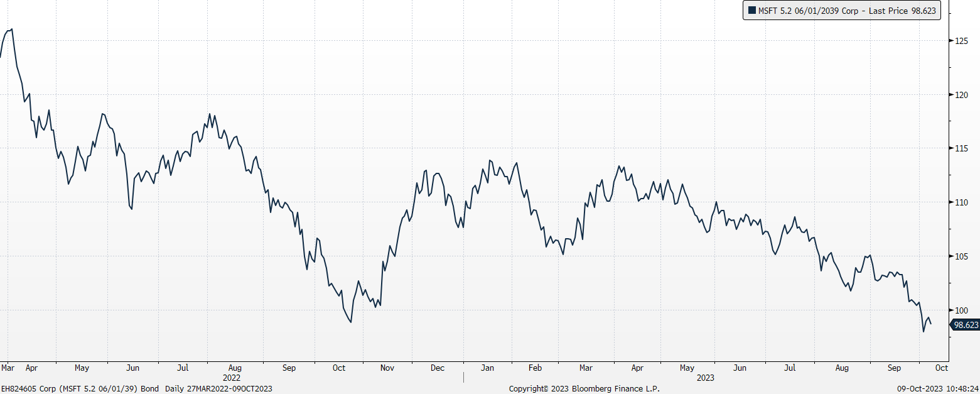
Task: Select the Dec label on the time axis
Action: tap(438, 368)
